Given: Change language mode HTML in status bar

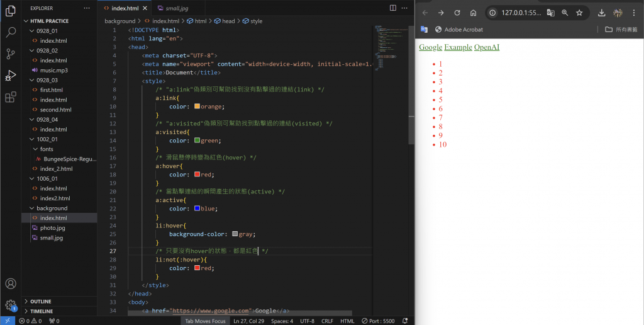Looking at the screenshot, I should (347, 321).
